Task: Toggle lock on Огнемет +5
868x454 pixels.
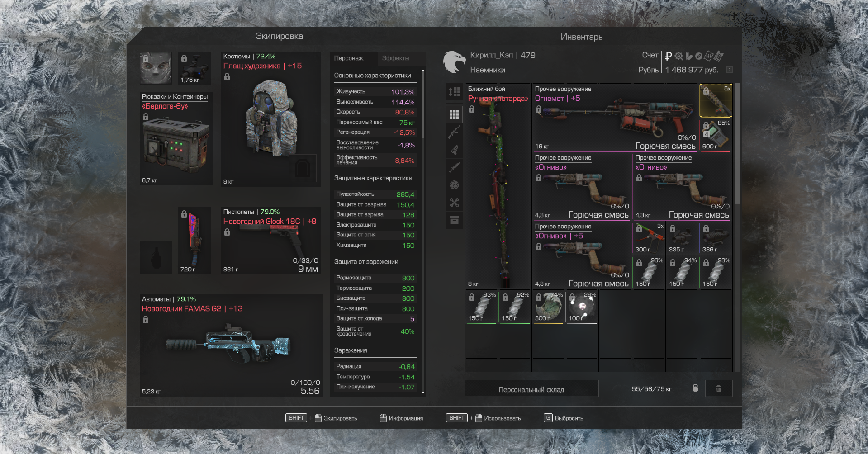Action: 538,109
